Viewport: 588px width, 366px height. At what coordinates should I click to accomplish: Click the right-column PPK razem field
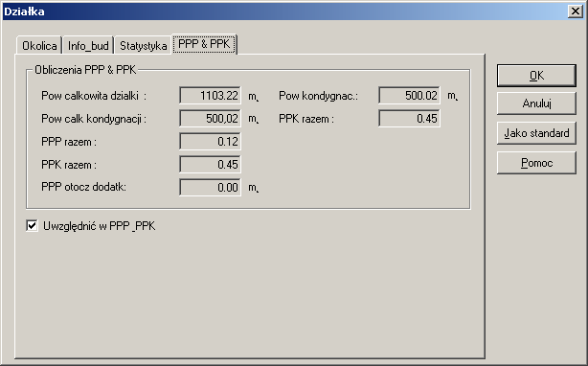click(x=409, y=119)
